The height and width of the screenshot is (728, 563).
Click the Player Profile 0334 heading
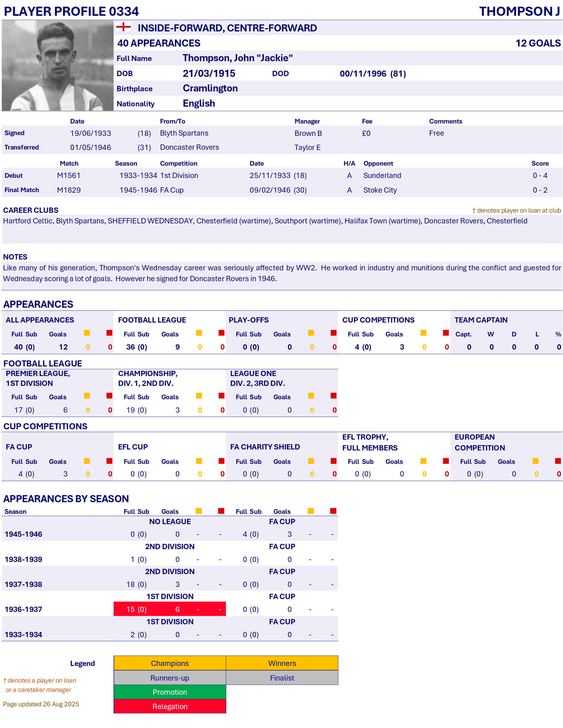pos(71,11)
